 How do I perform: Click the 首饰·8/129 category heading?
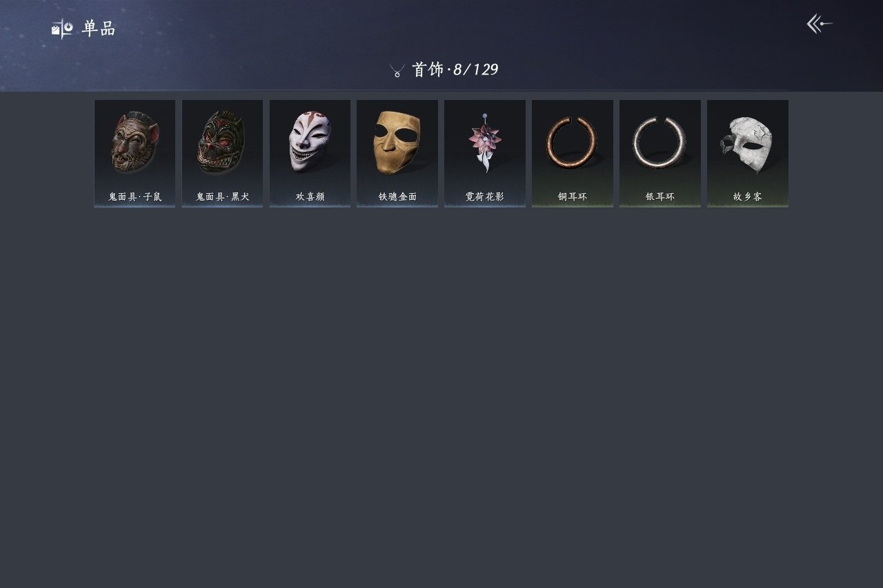[x=455, y=70]
